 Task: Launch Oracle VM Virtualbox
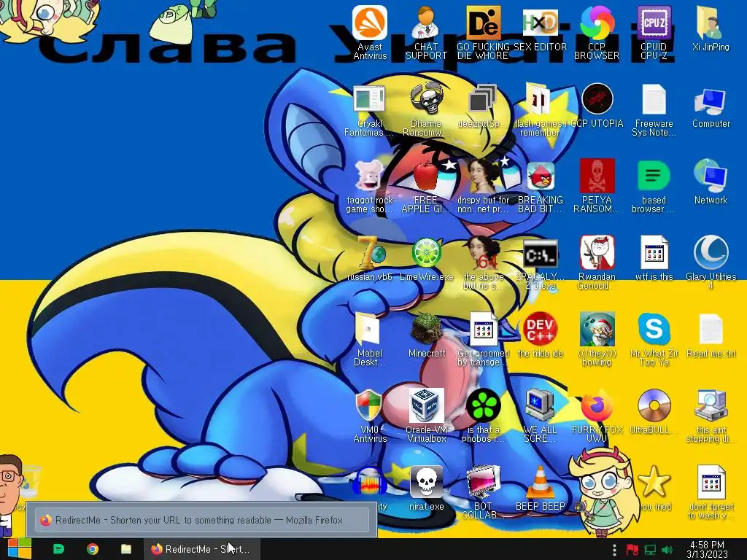[426, 405]
